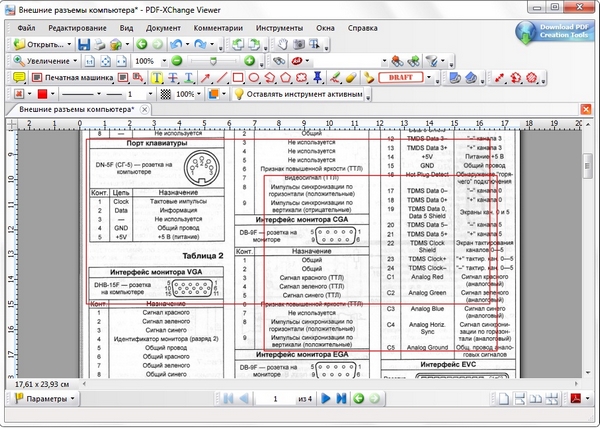Click the zoom slider handle
Image resolution: width=600 pixels, height=428 pixels.
pos(213,61)
